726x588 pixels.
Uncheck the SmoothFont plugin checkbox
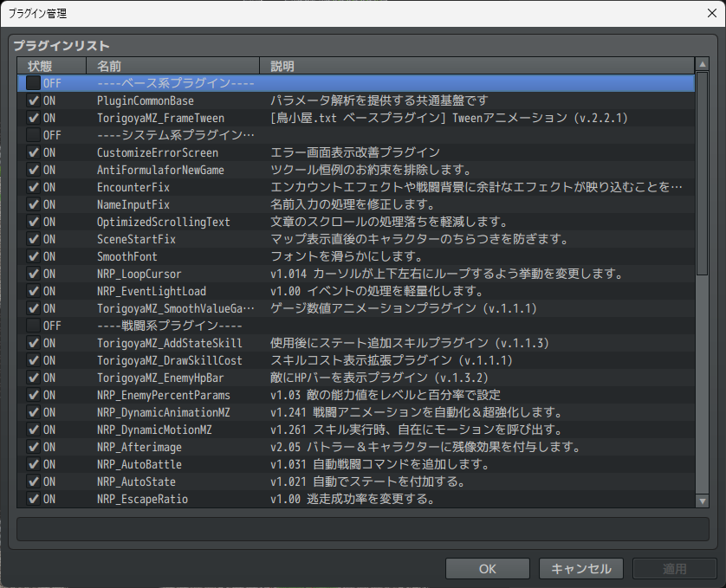pyautogui.click(x=33, y=256)
